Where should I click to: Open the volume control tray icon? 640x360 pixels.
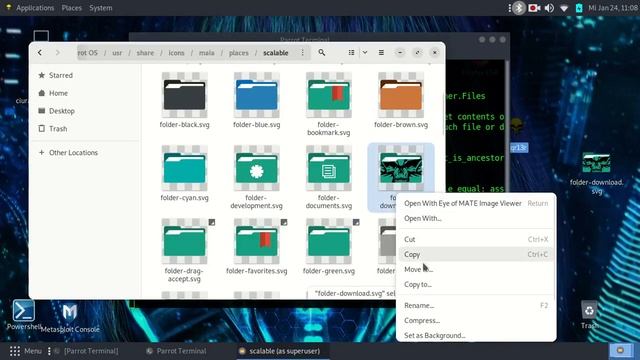pyautogui.click(x=549, y=8)
